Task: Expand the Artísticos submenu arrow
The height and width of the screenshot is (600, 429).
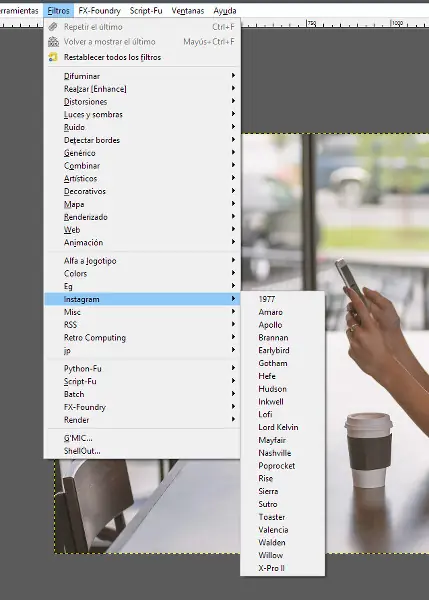Action: pos(233,178)
